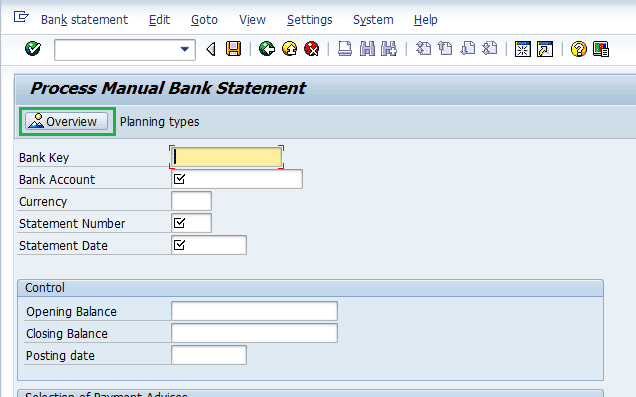Viewport: 636px width, 397px height.
Task: Collapse command field with the left triangle
Action: (211, 49)
